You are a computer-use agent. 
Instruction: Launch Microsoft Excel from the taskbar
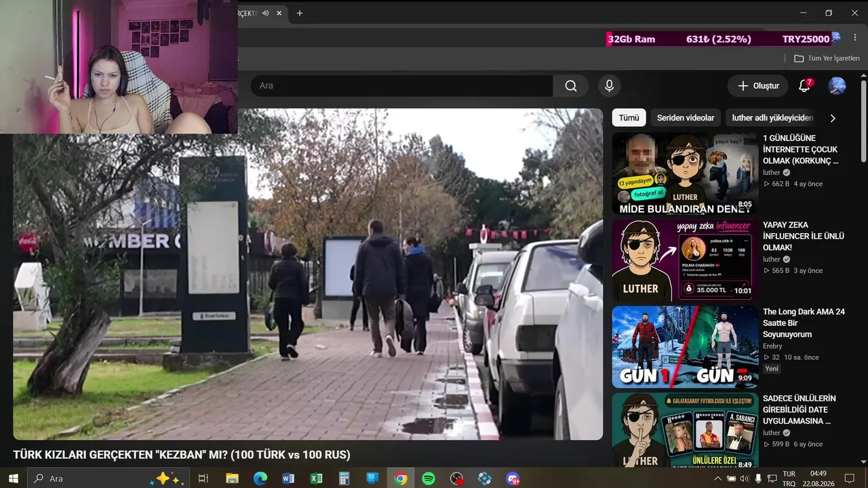pyautogui.click(x=316, y=479)
